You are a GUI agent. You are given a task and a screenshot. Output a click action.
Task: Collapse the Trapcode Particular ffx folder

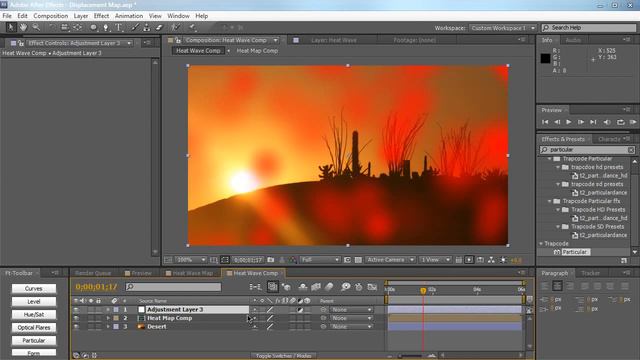coord(550,201)
